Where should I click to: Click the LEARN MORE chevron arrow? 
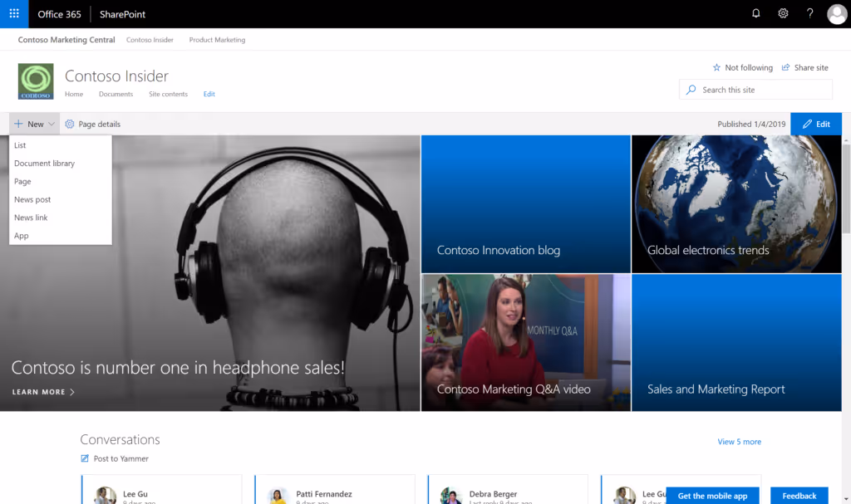72,392
